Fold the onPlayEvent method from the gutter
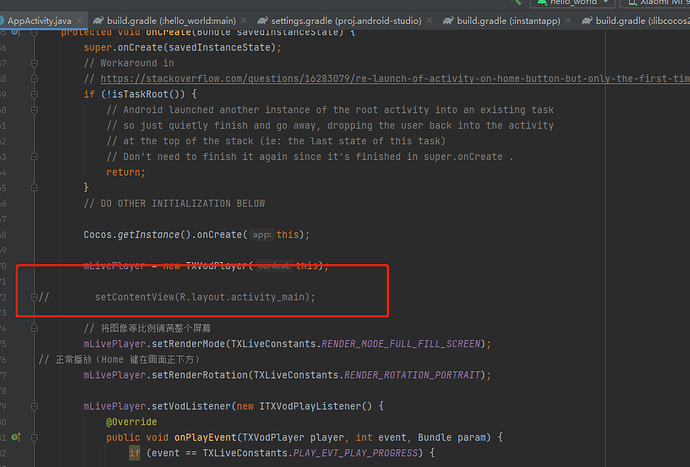The height and width of the screenshot is (467, 690). point(35,437)
